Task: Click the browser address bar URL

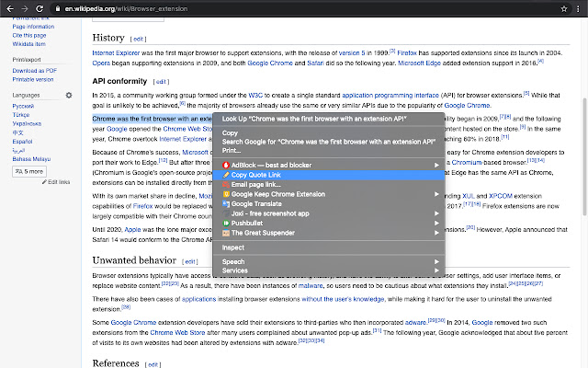Action: tap(126, 8)
